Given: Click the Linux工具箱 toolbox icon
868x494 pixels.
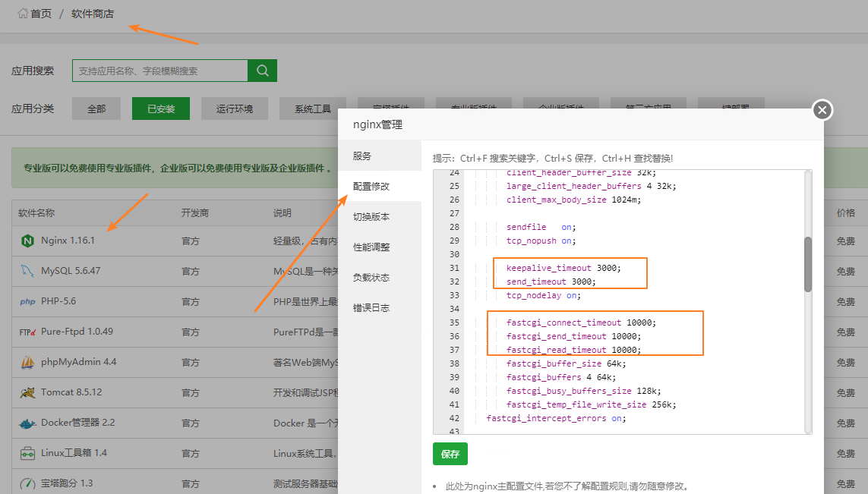Looking at the screenshot, I should [27, 453].
